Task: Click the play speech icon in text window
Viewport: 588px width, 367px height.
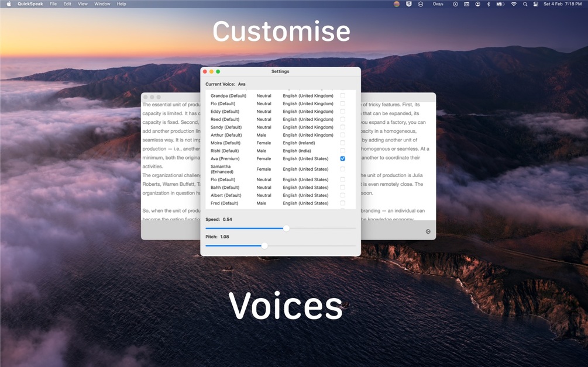Action: [428, 231]
